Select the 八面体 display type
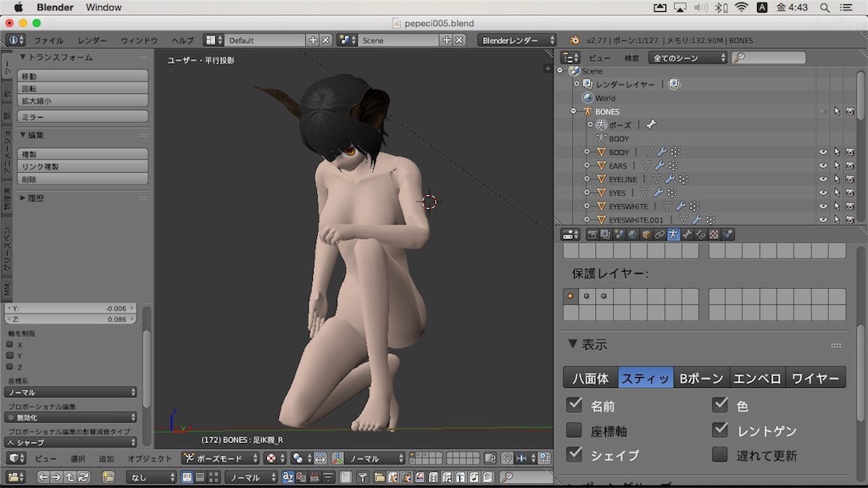This screenshot has width=868, height=488. tap(590, 378)
